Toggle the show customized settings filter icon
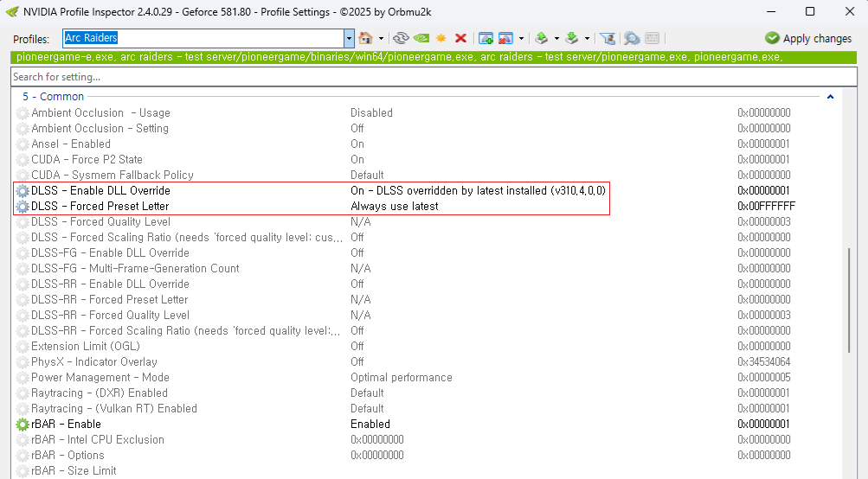This screenshot has height=479, width=868. [x=608, y=38]
